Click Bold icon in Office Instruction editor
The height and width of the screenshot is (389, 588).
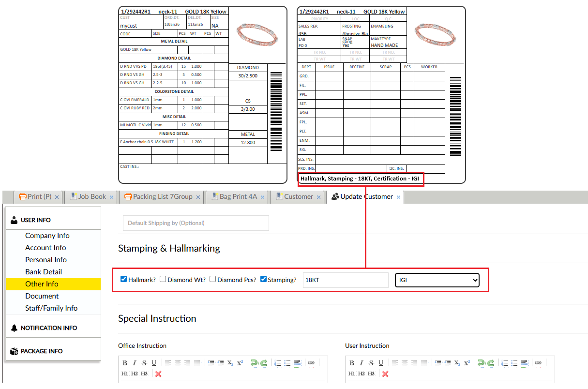pyautogui.click(x=125, y=363)
